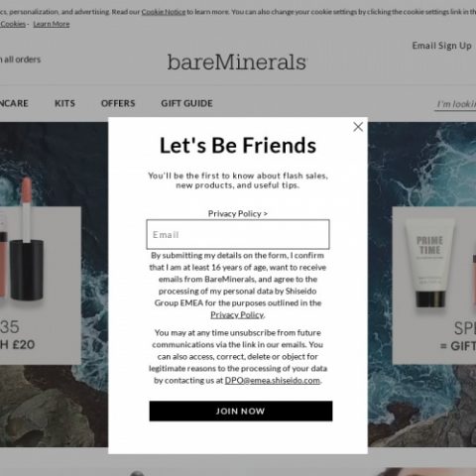The image size is (476, 476).
Task: Click the DPO@emea.shiseido.com email link
Action: (x=273, y=380)
